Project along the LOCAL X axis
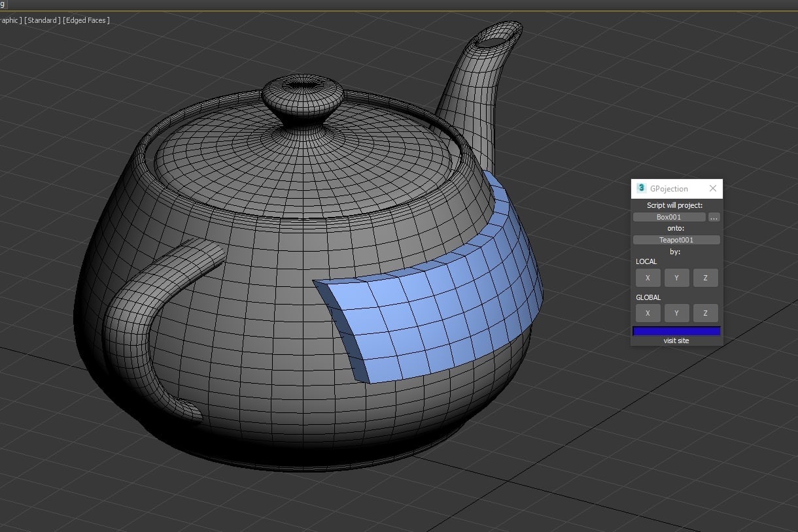This screenshot has width=798, height=532. [x=648, y=278]
